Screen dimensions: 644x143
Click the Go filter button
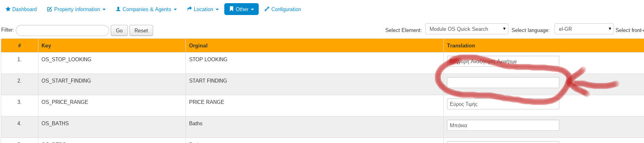(119, 30)
